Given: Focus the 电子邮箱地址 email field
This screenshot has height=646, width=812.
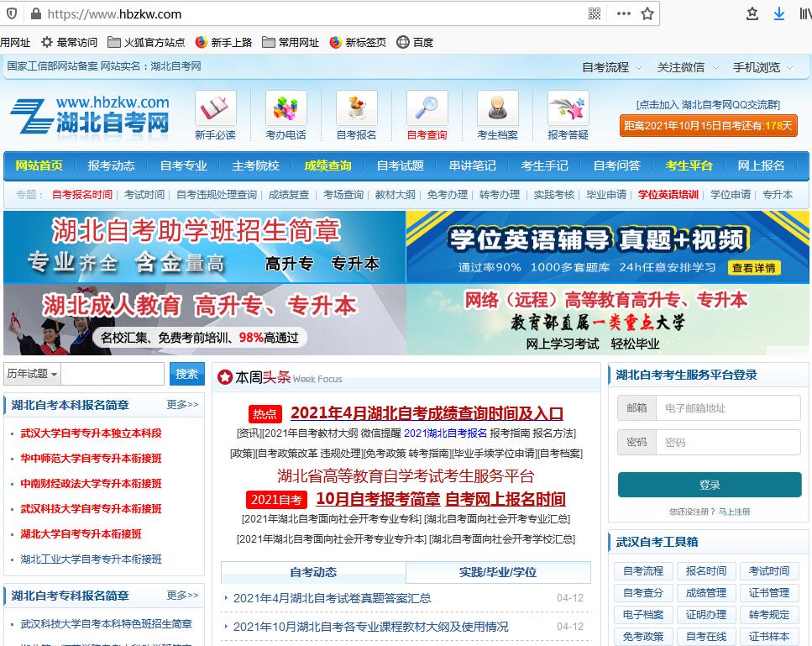Looking at the screenshot, I should point(728,408).
